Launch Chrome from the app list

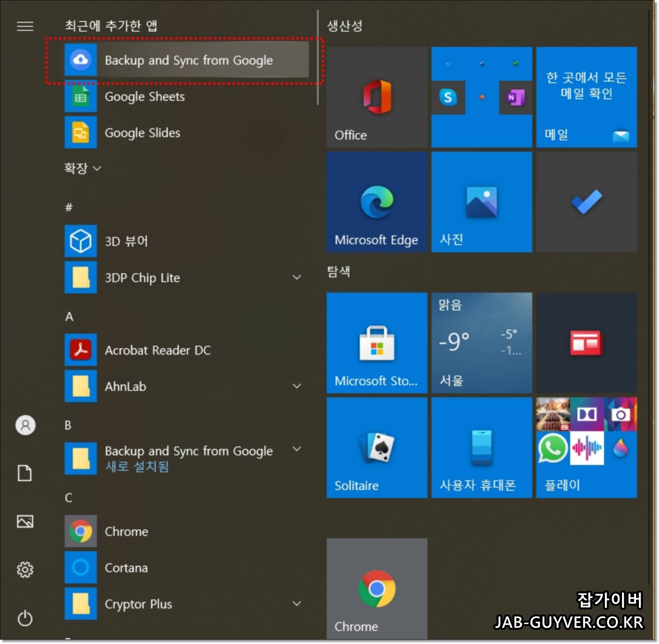(186, 531)
